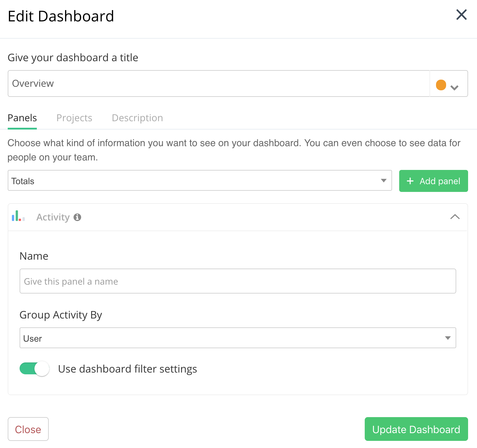Click the Activity bar chart icon
The image size is (477, 448).
pyautogui.click(x=18, y=216)
